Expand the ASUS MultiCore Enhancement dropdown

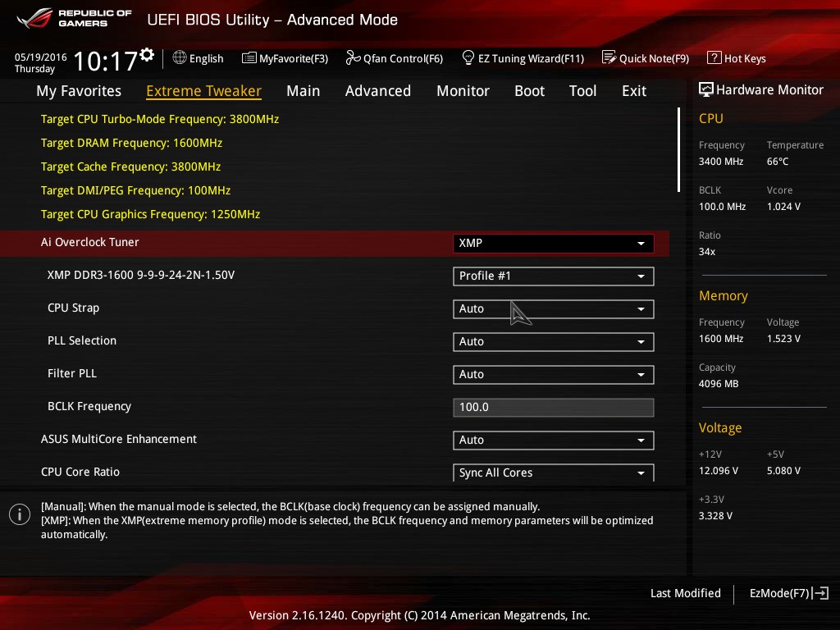(x=553, y=441)
